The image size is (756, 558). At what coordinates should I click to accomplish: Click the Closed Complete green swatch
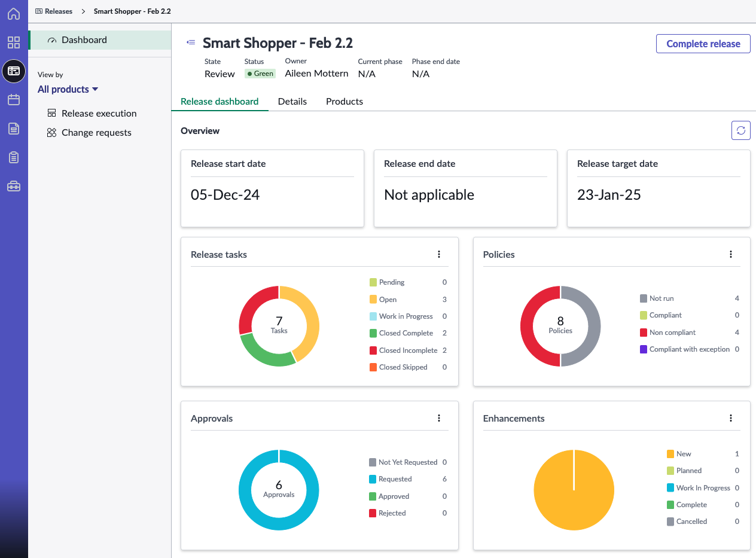[x=373, y=333]
